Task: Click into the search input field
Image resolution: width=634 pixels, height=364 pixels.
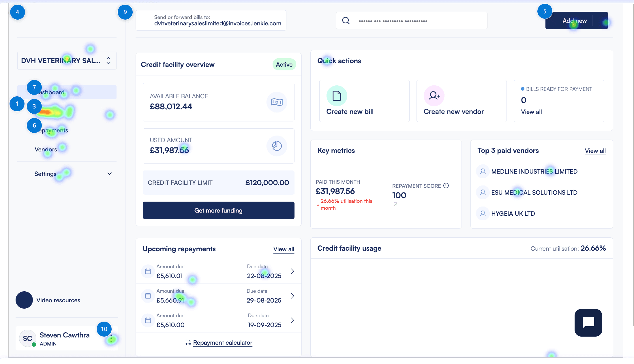Action: [x=418, y=21]
